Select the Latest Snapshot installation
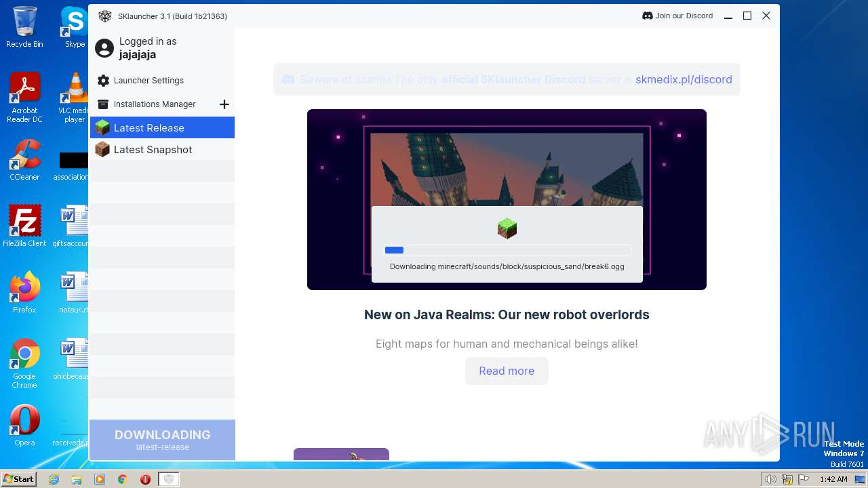Screen dimensions: 868x488 (x=162, y=150)
